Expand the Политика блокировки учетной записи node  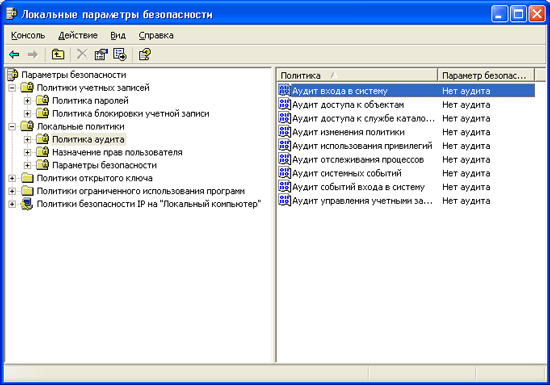[27, 114]
